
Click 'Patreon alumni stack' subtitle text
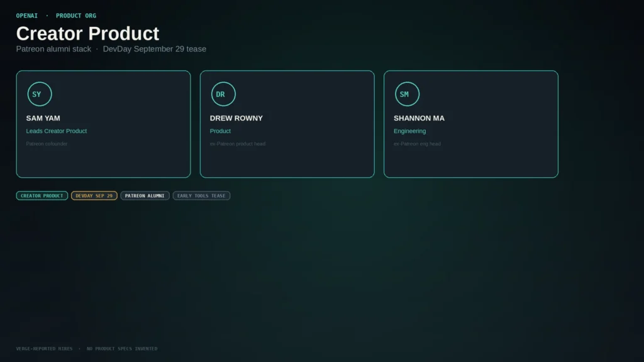point(53,49)
